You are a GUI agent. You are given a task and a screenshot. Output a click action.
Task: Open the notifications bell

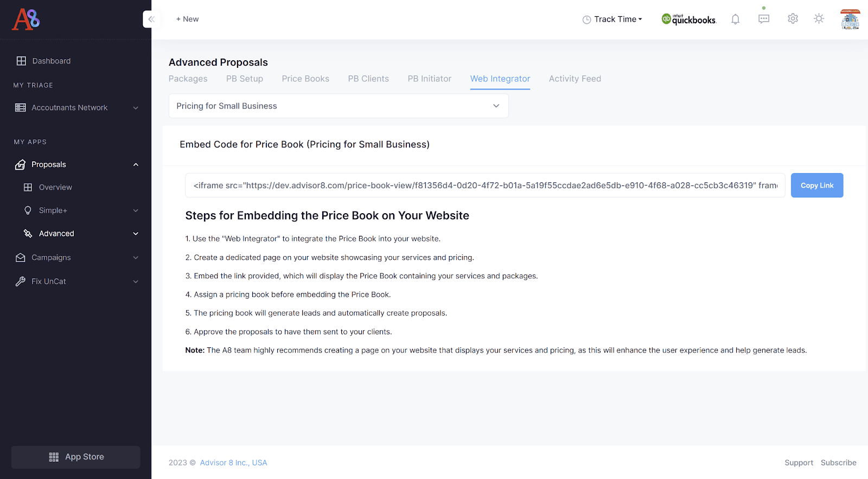(735, 20)
